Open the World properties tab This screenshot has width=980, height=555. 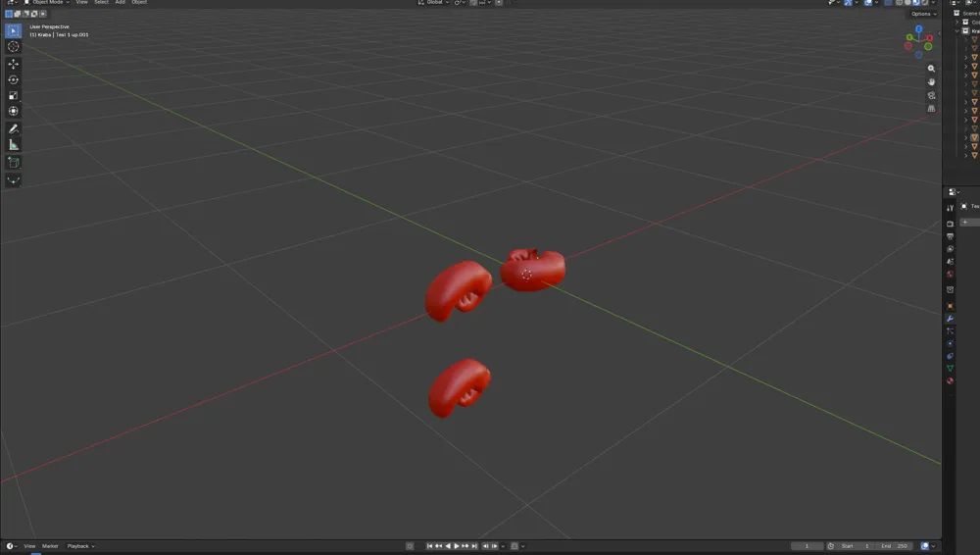(x=950, y=274)
